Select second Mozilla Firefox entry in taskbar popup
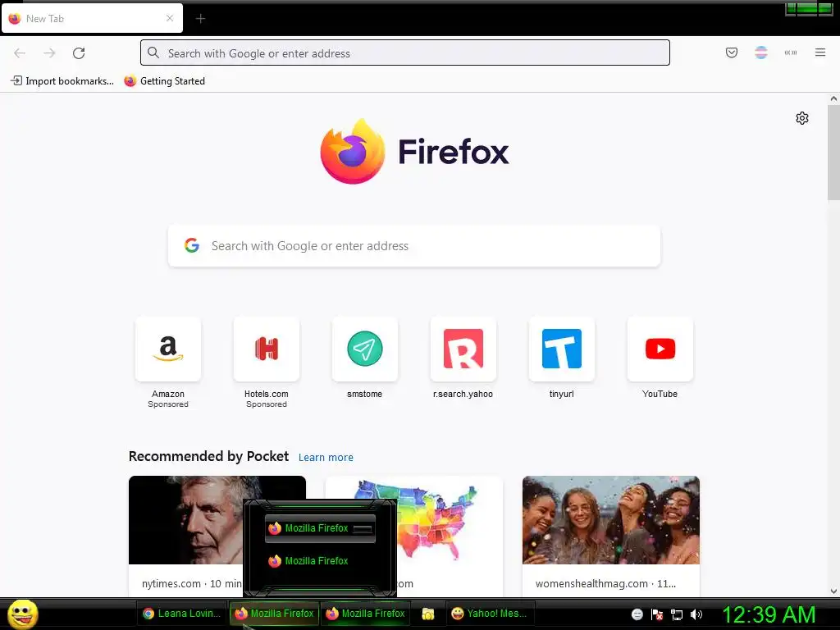The height and width of the screenshot is (630, 840). click(x=320, y=561)
